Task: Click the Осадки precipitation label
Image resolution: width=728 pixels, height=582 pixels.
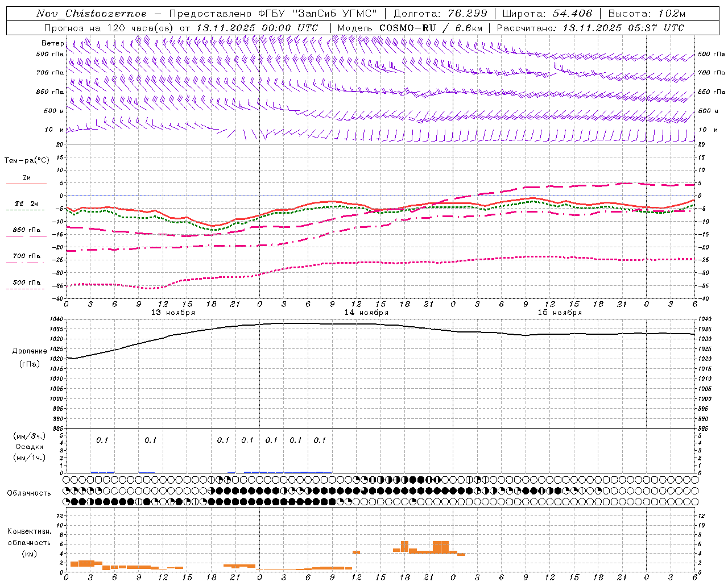Action: [29, 447]
